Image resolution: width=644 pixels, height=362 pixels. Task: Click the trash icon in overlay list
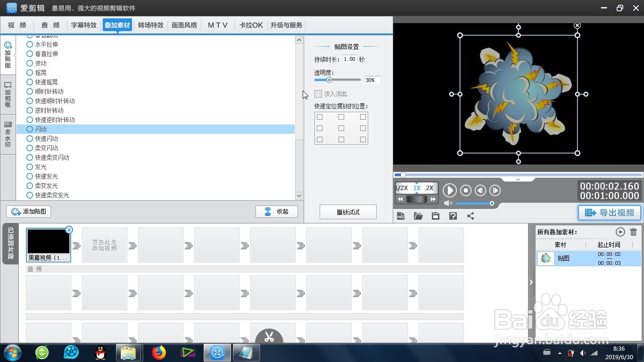633,232
